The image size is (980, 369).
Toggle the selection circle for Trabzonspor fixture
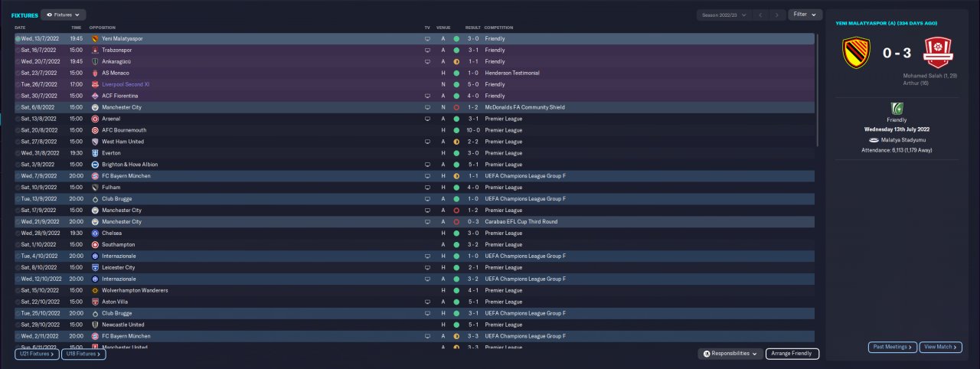click(18, 50)
